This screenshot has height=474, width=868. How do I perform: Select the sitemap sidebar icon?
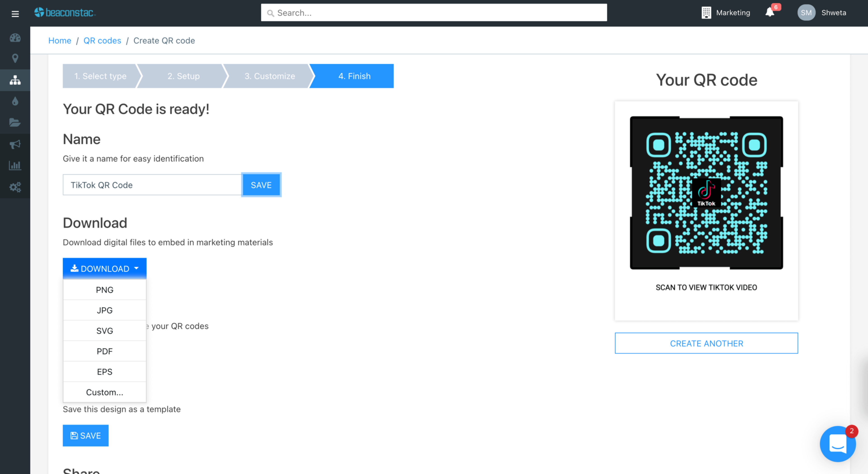(15, 80)
